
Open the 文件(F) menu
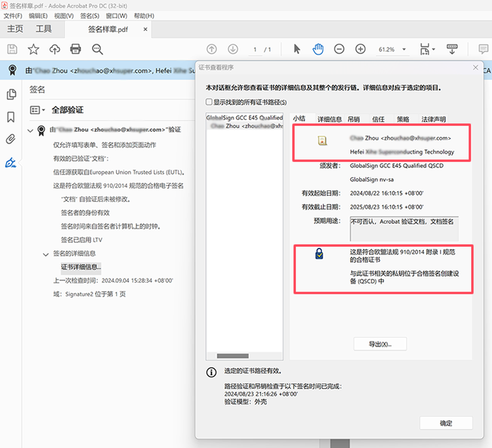point(13,16)
